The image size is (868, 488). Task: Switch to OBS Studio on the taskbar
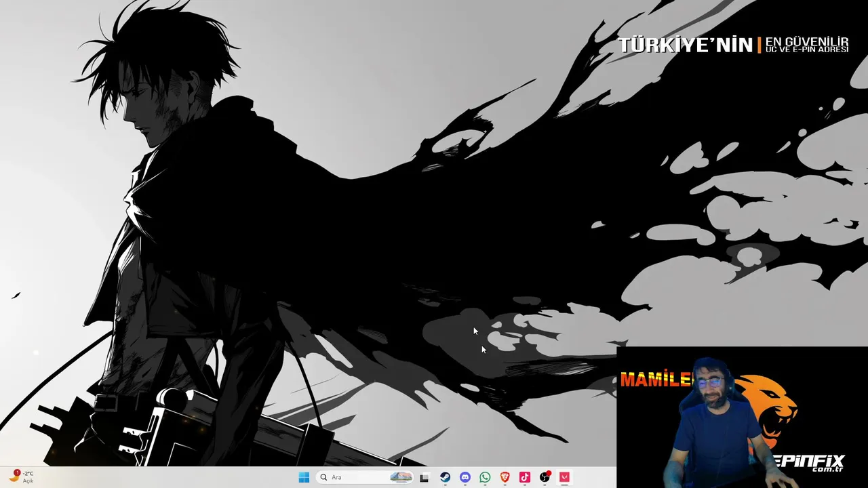coord(545,477)
